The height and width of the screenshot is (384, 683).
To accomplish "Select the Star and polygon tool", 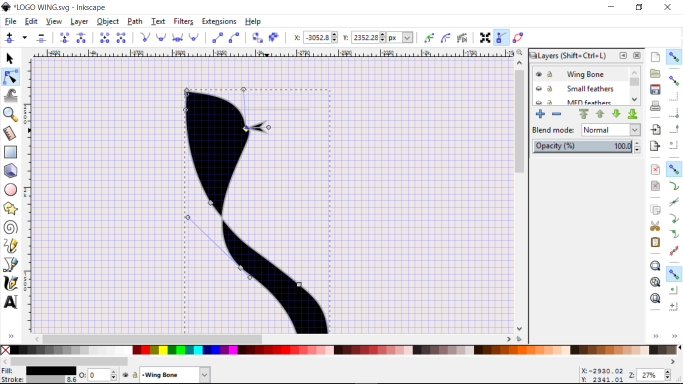I will coord(10,209).
